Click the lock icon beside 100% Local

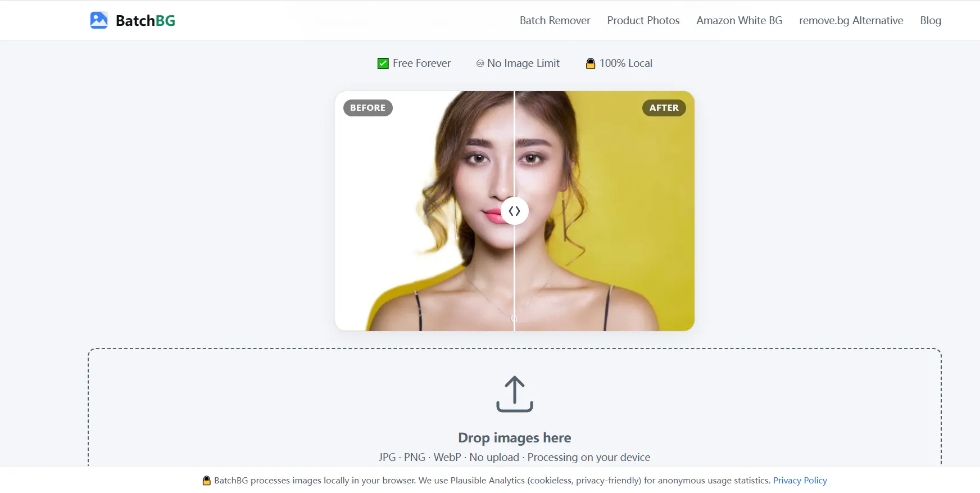pyautogui.click(x=591, y=64)
